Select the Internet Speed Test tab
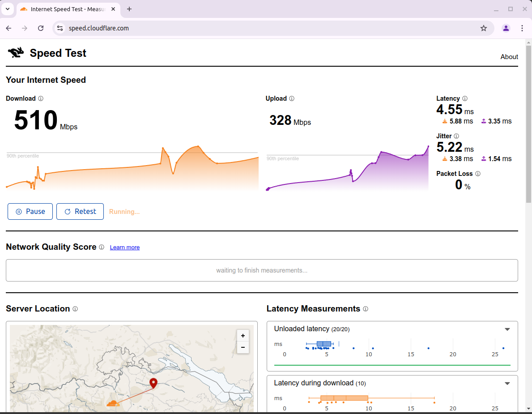 tap(67, 9)
